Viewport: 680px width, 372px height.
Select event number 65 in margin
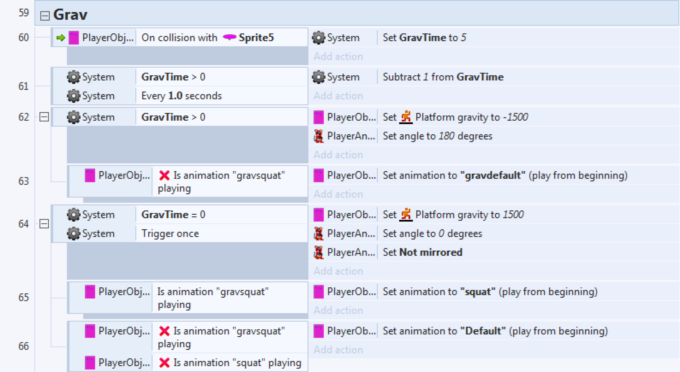click(x=23, y=297)
